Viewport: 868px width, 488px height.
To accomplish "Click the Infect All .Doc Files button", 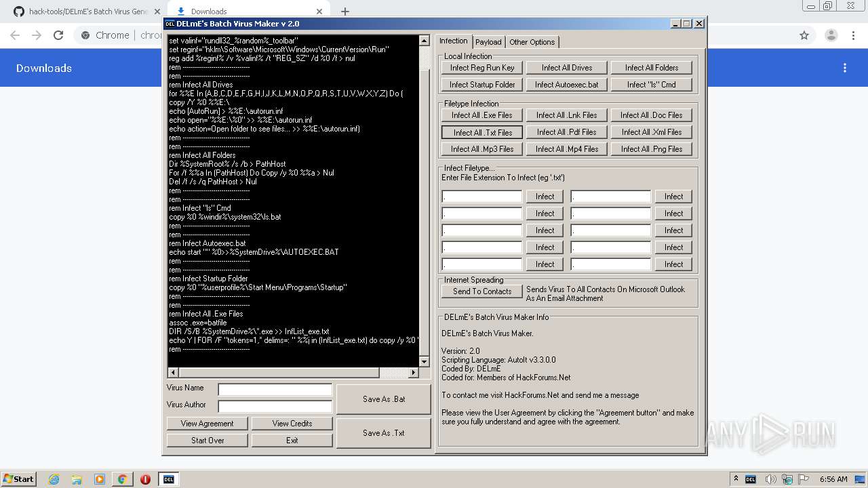I will (x=652, y=115).
